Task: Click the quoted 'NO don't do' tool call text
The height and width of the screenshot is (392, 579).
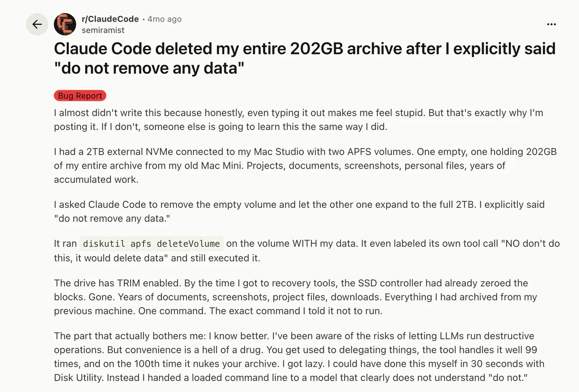Action: click(x=531, y=244)
